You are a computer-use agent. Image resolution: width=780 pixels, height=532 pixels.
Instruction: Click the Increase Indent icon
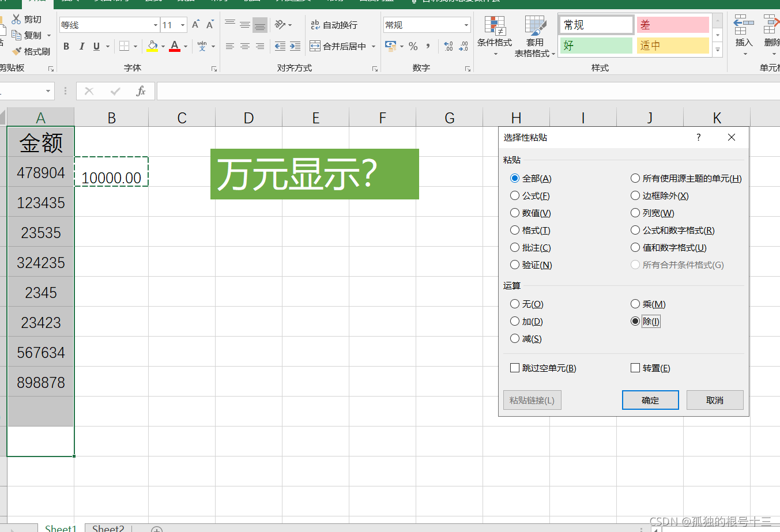click(x=295, y=46)
